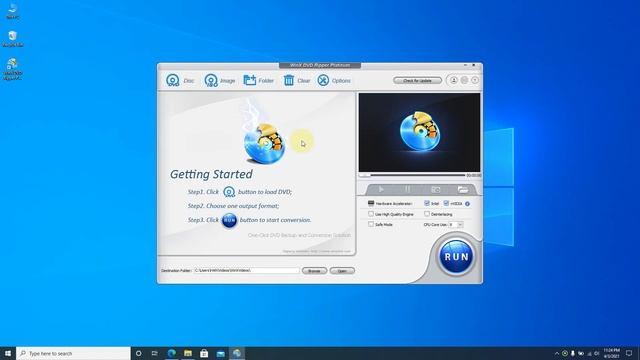640x360 pixels.
Task: Open Cortana from the taskbar
Action: click(x=138, y=353)
